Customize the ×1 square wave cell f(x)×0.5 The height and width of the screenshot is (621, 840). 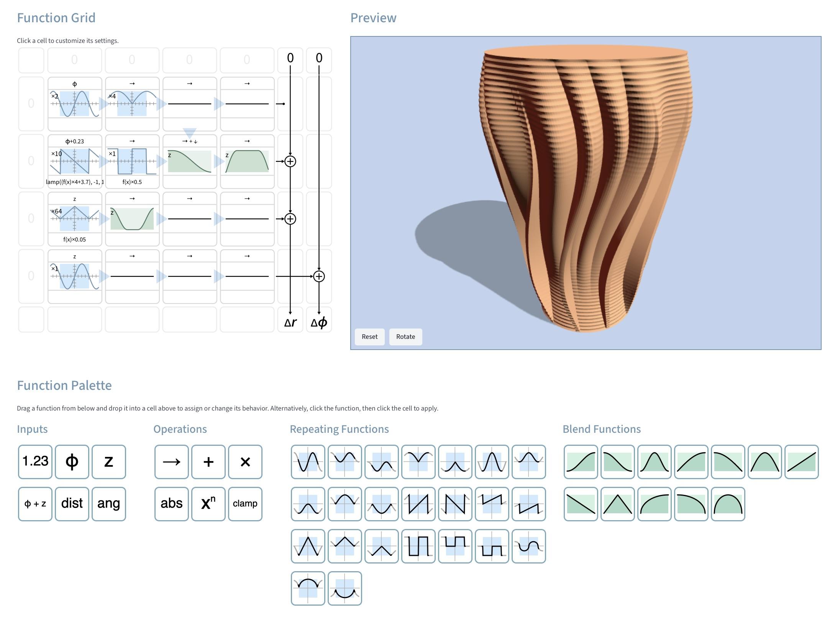pos(132,161)
